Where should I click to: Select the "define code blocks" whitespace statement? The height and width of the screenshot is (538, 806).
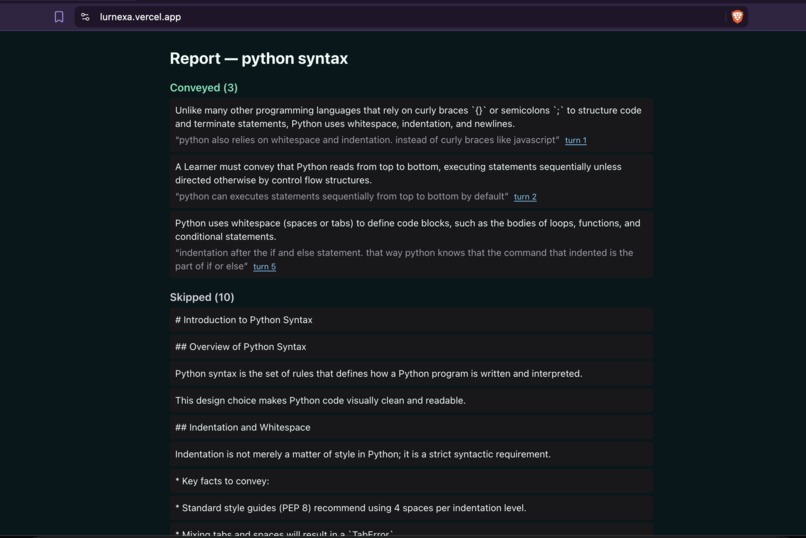click(x=408, y=230)
